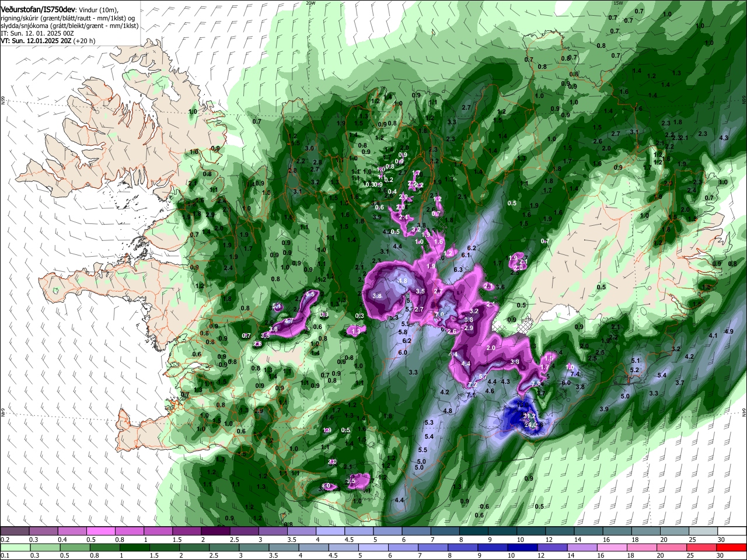The height and width of the screenshot is (560, 747).
Task: Select the dark plum swatch labeled 2 in snow legend
Action: (215, 531)
